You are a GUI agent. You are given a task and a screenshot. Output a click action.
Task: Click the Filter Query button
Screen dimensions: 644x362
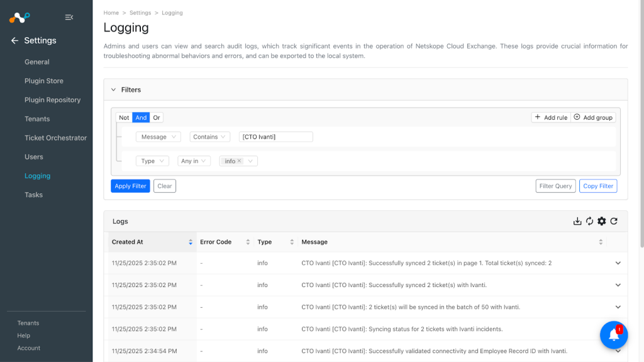coord(555,186)
